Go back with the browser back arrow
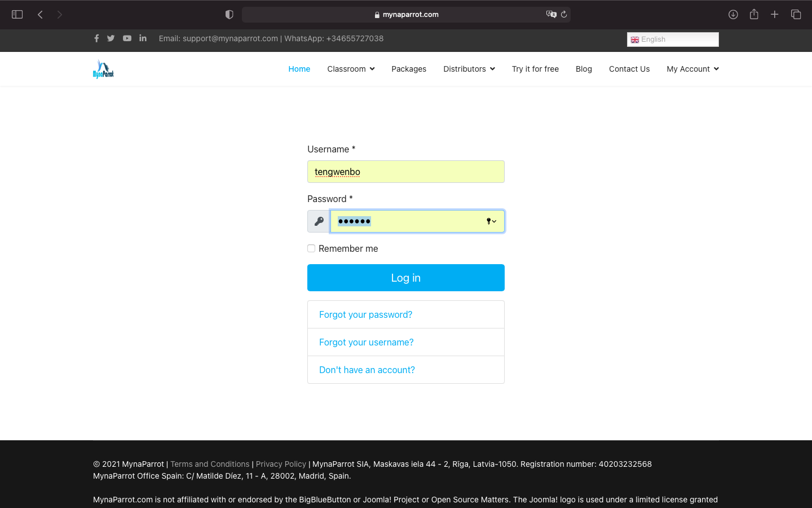The width and height of the screenshot is (812, 508). [40, 15]
